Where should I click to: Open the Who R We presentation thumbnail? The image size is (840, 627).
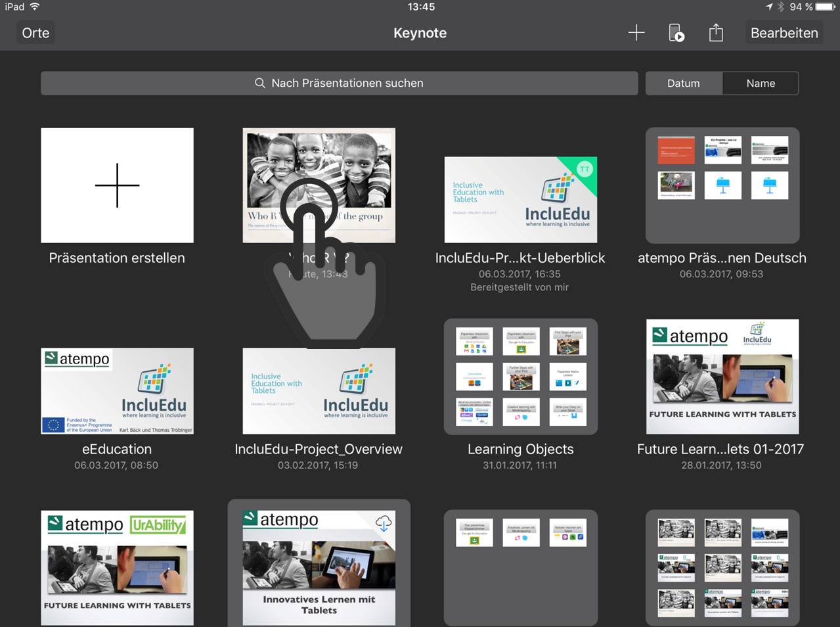coord(319,185)
